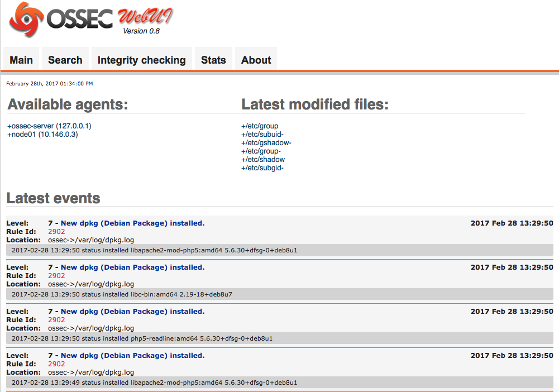Open Rule Id 2902 of php5-readline event
This screenshot has width=559, height=392.
pos(57,320)
